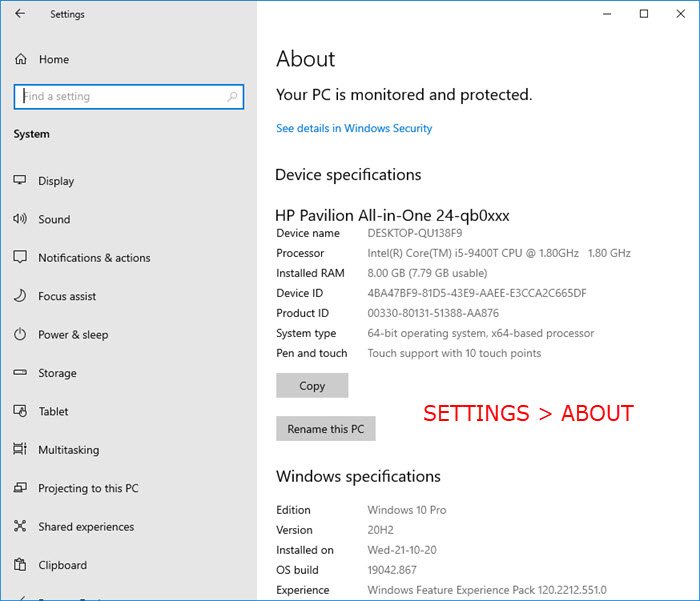Image resolution: width=700 pixels, height=601 pixels.
Task: Click the Tablet icon
Action: [x=20, y=411]
